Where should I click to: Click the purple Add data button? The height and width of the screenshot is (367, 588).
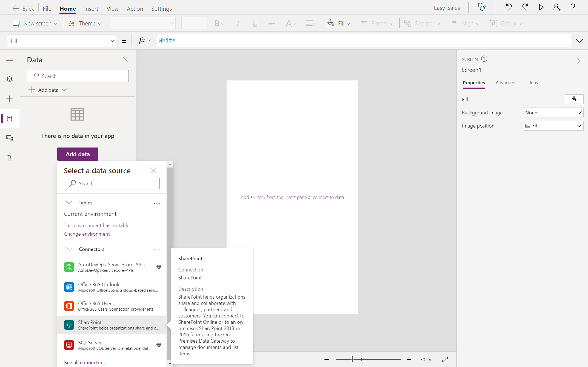(78, 154)
